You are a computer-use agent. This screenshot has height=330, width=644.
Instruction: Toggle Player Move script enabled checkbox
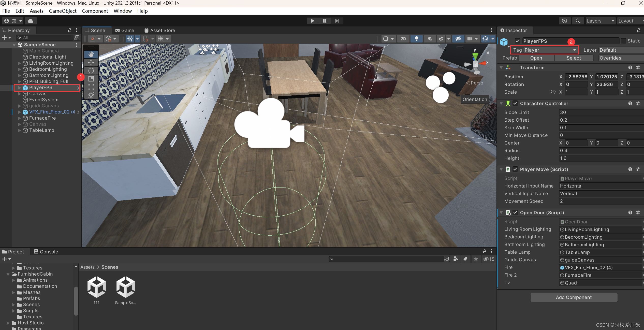(515, 169)
